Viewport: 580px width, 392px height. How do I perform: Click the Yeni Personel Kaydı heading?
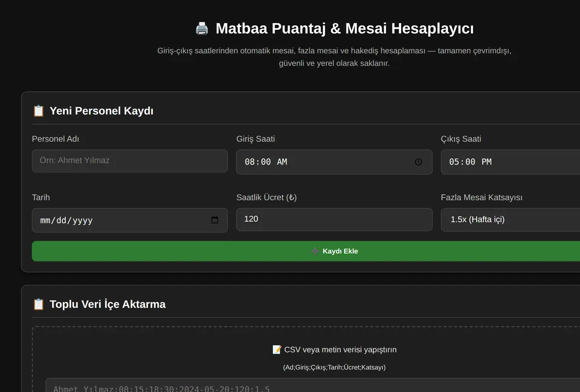click(x=101, y=111)
